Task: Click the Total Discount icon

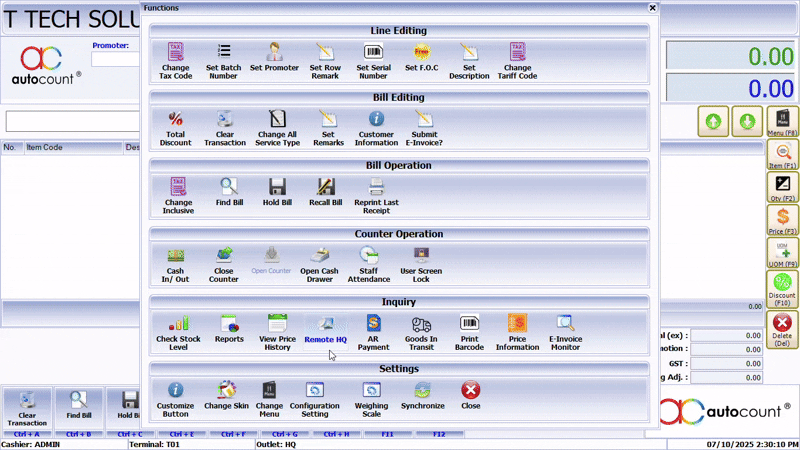Action: [x=175, y=129]
